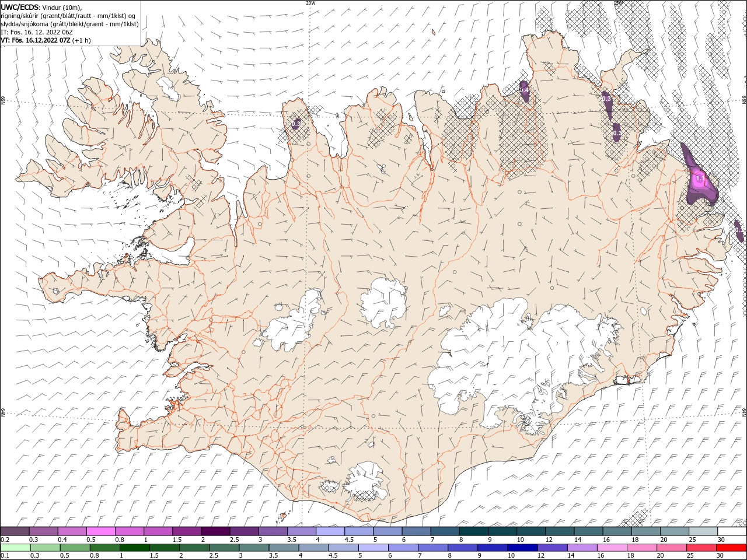Screen dimensions: 747x560
Task: Pick top-row white legend swatch above 30
Action: click(731, 531)
